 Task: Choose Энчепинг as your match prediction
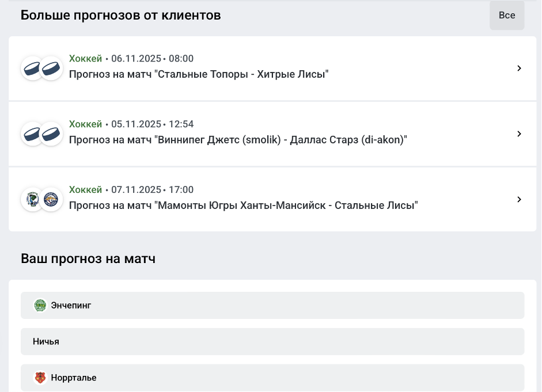(x=272, y=305)
